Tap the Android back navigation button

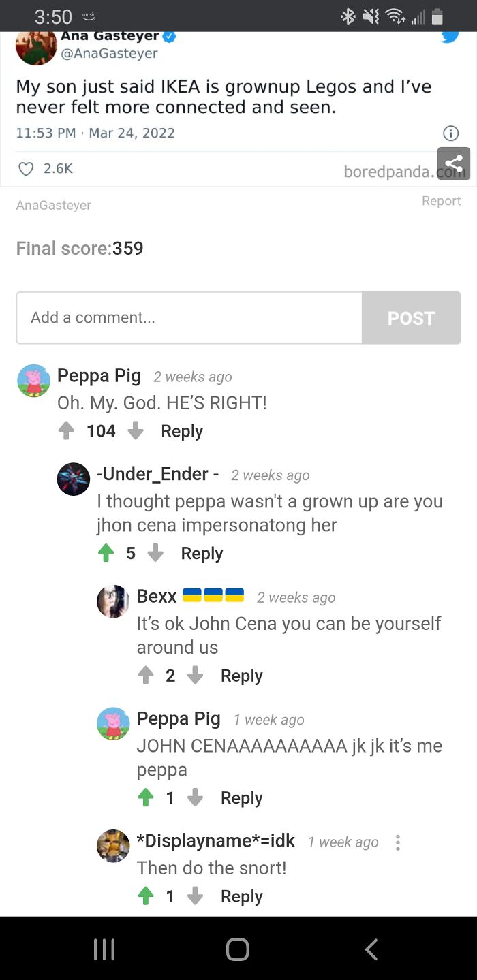pyautogui.click(x=371, y=949)
